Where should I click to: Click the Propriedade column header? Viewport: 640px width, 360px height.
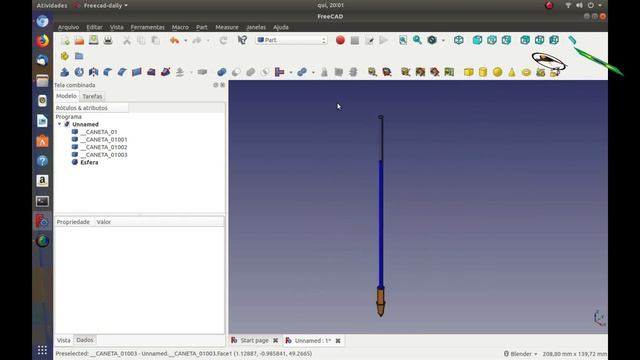[x=73, y=222]
